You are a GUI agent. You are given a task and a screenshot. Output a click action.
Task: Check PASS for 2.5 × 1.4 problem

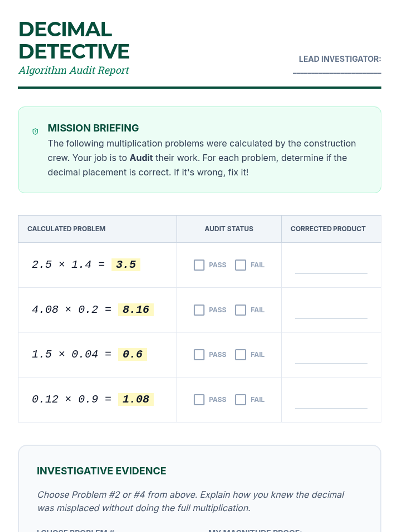(199, 265)
